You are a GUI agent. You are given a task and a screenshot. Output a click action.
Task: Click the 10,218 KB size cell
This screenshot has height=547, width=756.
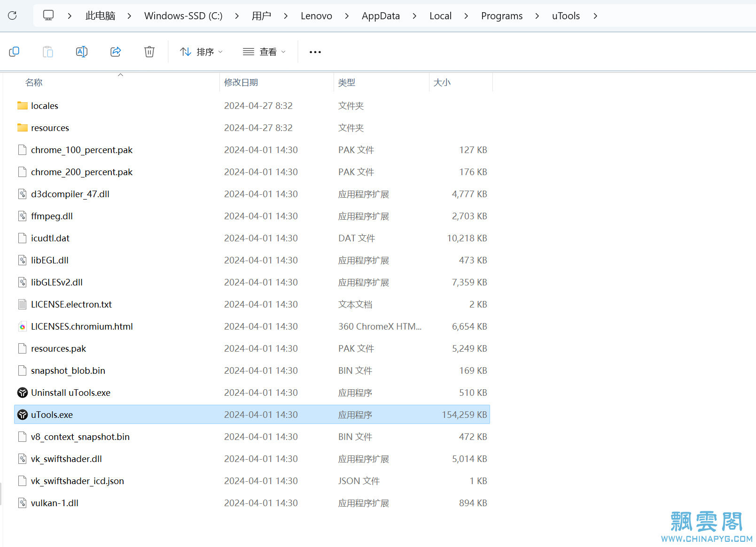click(x=467, y=238)
